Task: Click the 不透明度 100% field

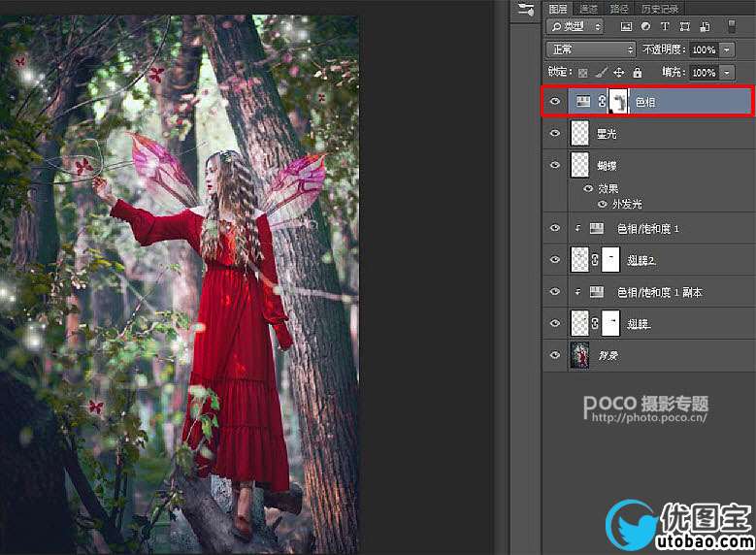Action: point(705,49)
